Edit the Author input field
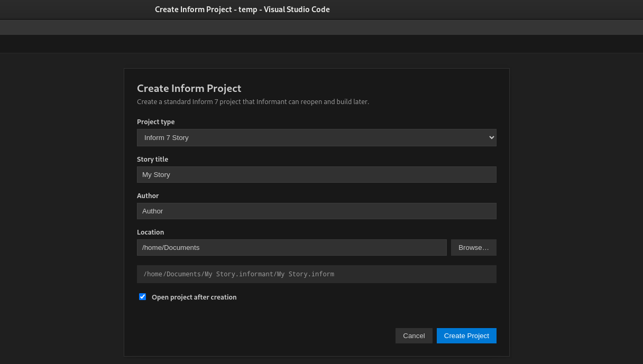Viewport: 643px width, 364px height. [x=316, y=211]
